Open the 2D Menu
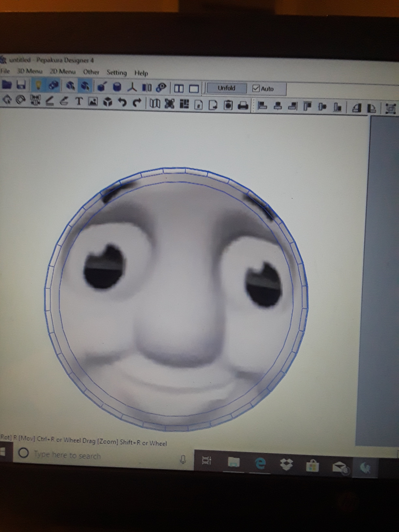 coord(63,72)
